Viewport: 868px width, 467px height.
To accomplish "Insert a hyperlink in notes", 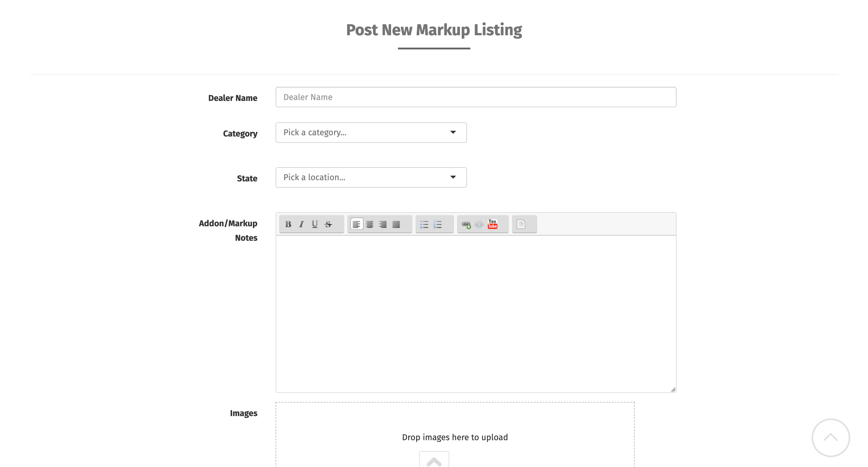I will click(x=466, y=224).
